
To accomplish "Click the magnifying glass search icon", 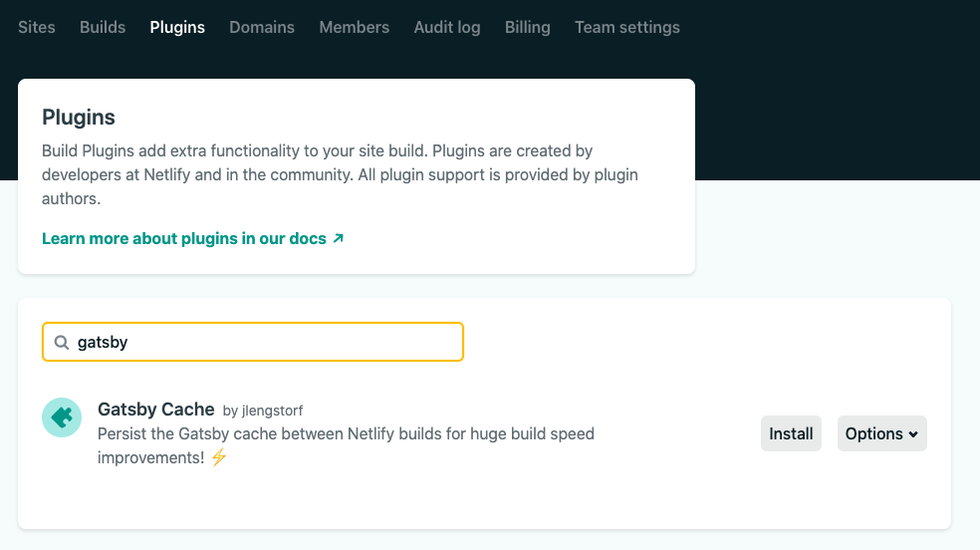I will (x=62, y=342).
